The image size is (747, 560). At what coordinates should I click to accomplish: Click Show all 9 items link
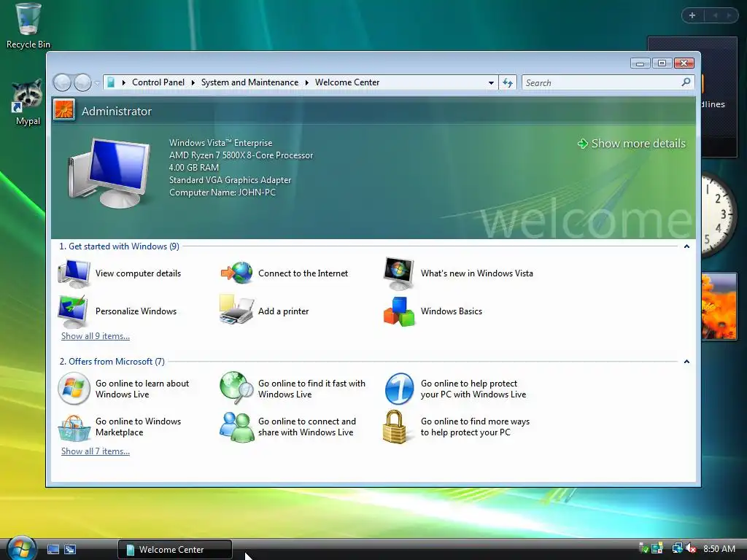[x=96, y=336]
